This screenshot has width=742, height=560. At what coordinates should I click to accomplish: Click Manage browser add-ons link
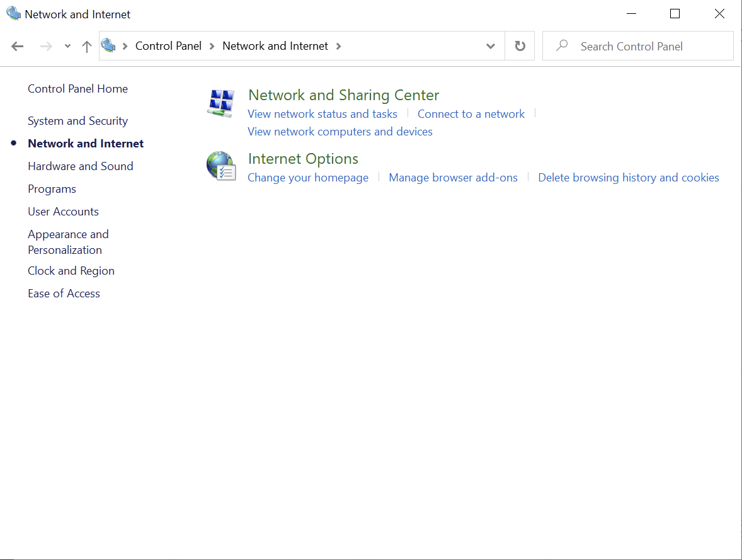point(453,178)
